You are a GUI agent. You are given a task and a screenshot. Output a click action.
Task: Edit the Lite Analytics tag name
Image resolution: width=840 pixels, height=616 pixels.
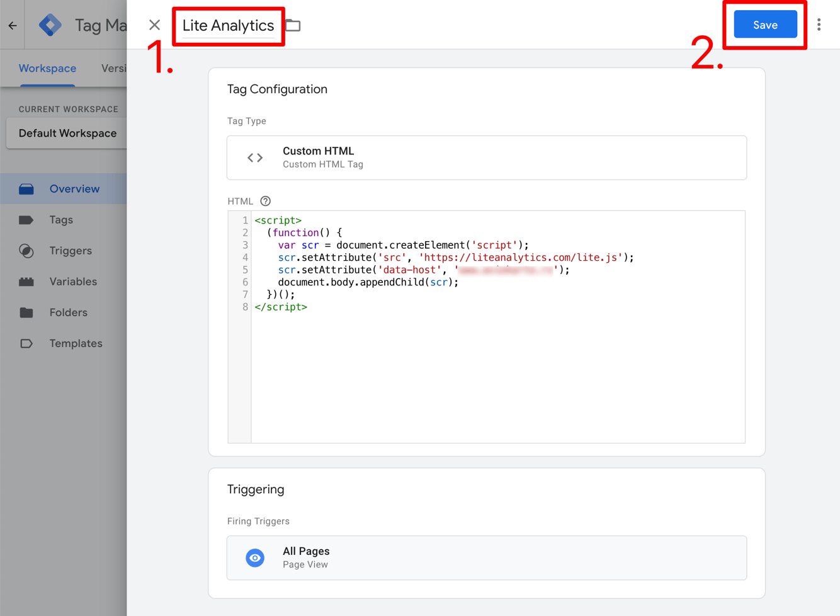click(x=228, y=26)
